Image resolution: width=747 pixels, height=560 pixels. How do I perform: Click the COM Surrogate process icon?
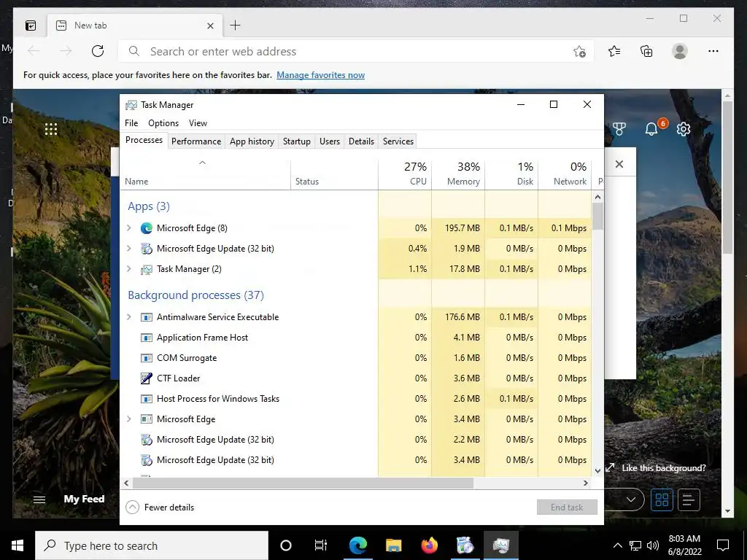(x=146, y=358)
